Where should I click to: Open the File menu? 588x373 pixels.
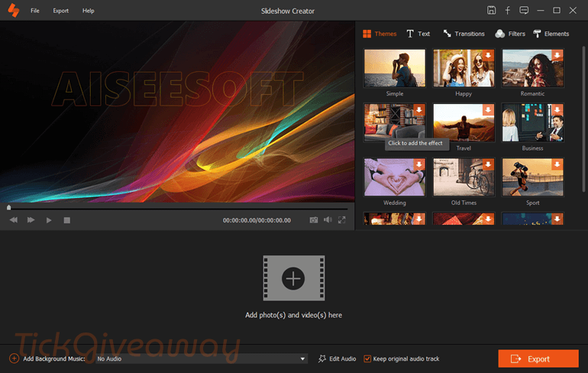pos(35,11)
